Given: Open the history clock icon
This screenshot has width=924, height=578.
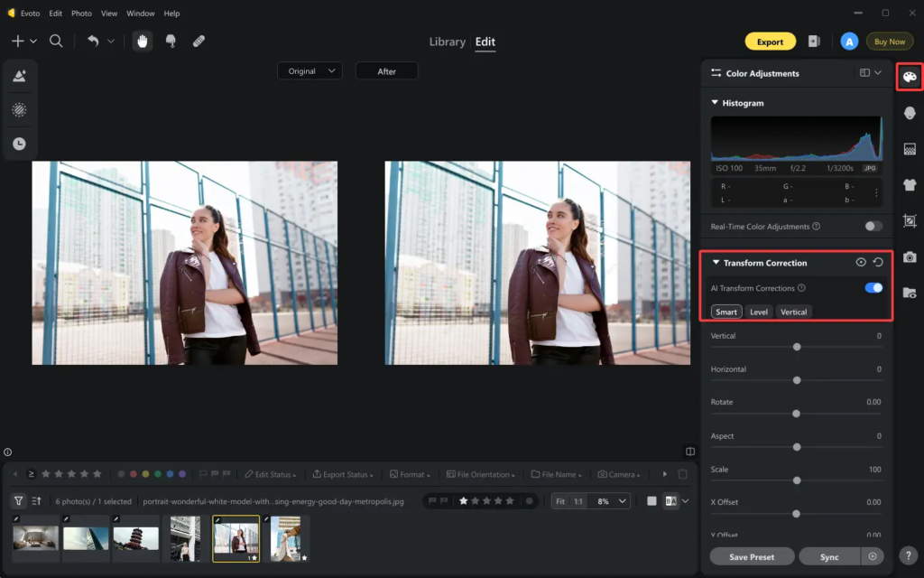Looking at the screenshot, I should (x=19, y=144).
